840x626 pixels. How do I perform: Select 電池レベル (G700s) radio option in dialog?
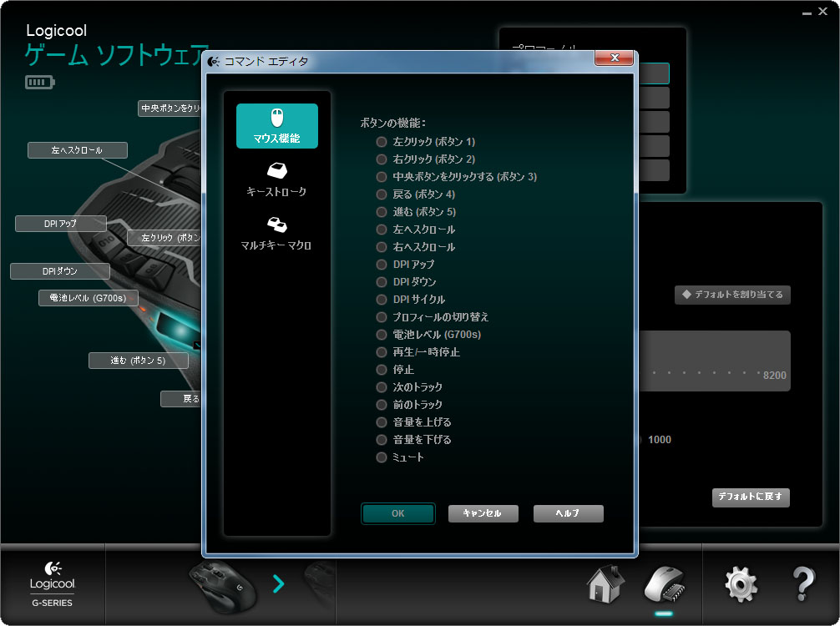point(382,335)
